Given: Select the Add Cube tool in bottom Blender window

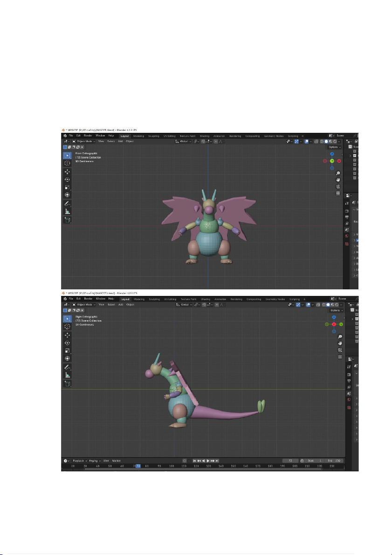Looking at the screenshot, I should pos(67,384).
